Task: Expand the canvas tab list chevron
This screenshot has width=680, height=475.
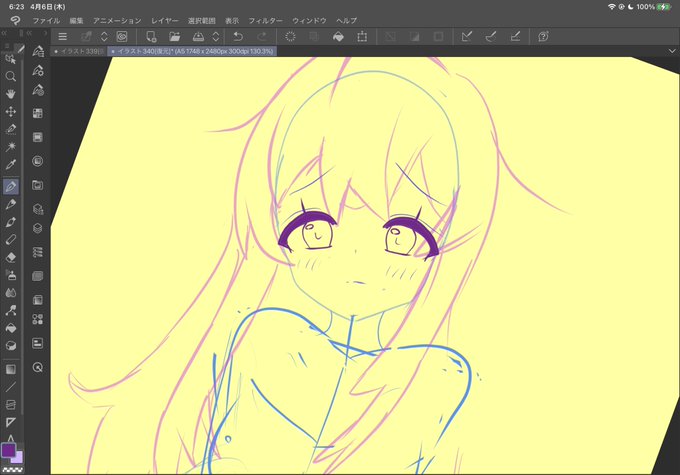Action: (x=672, y=51)
